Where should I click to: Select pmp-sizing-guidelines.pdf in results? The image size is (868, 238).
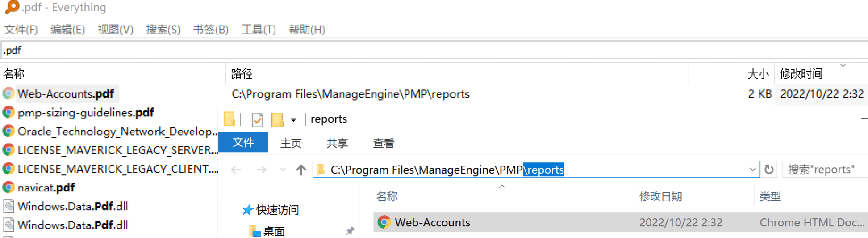pos(86,113)
